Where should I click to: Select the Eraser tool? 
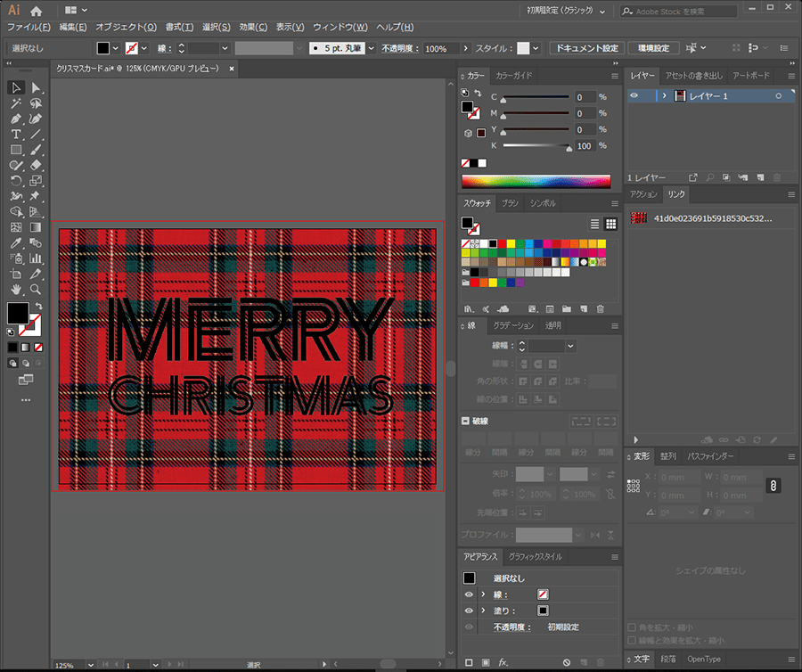36,165
